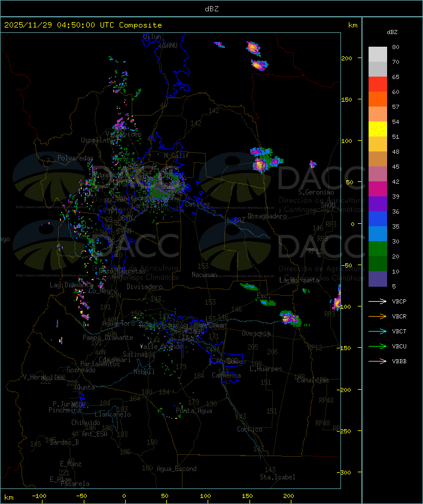Click the 'Carmensa' map label
The height and width of the screenshot is (504, 423).
pyautogui.click(x=226, y=375)
